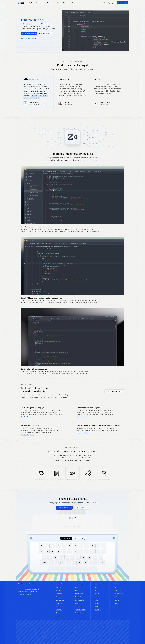Click View on Hugging Face button
Screen dimensions: 145x644
coord(114,391)
